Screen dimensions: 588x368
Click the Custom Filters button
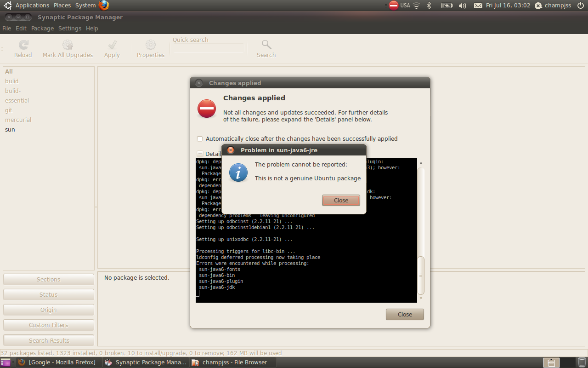49,325
